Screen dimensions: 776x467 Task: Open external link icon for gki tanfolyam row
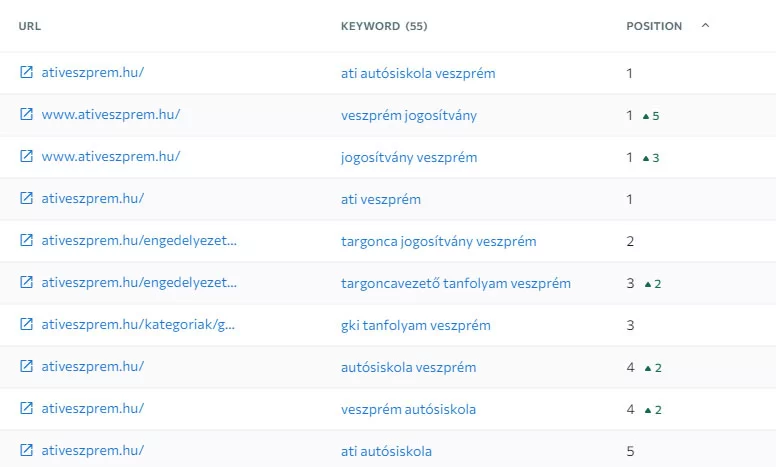click(27, 325)
